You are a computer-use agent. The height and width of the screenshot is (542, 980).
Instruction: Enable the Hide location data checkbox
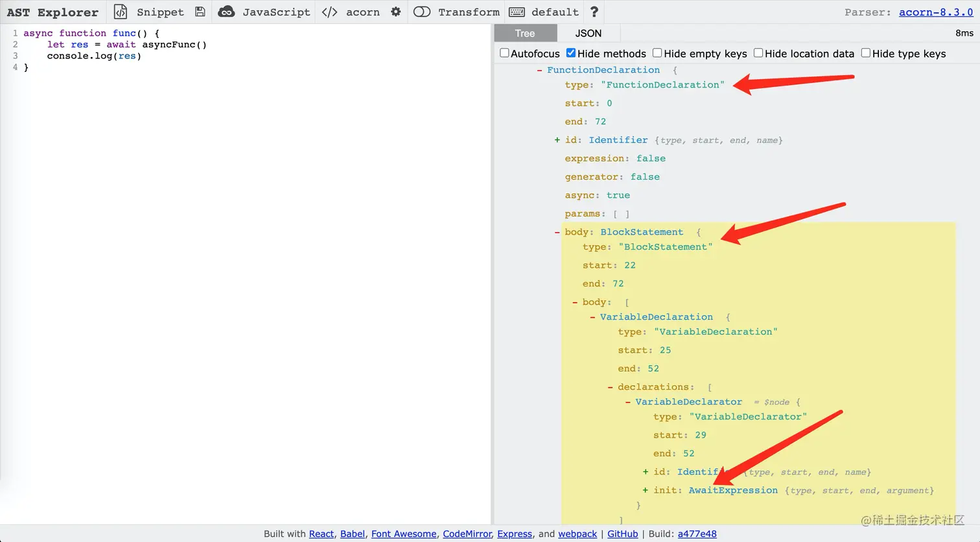click(758, 53)
